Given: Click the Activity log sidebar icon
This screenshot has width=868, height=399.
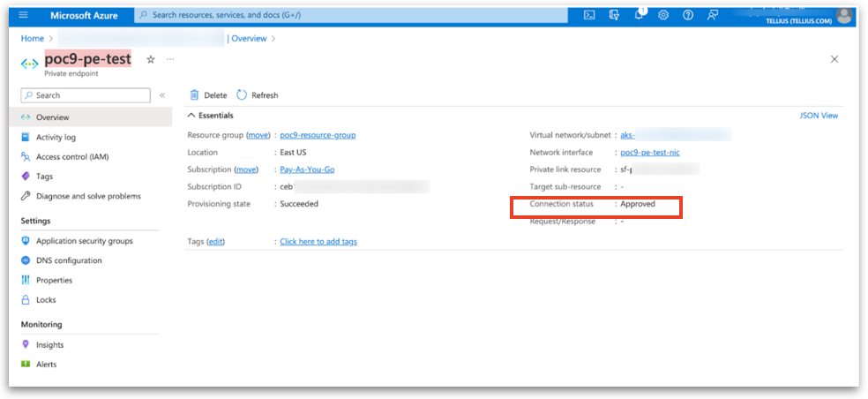Looking at the screenshot, I should coord(25,137).
